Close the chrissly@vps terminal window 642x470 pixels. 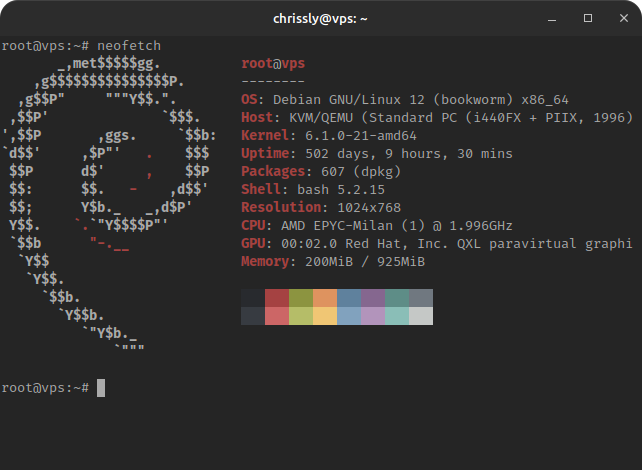(x=624, y=18)
